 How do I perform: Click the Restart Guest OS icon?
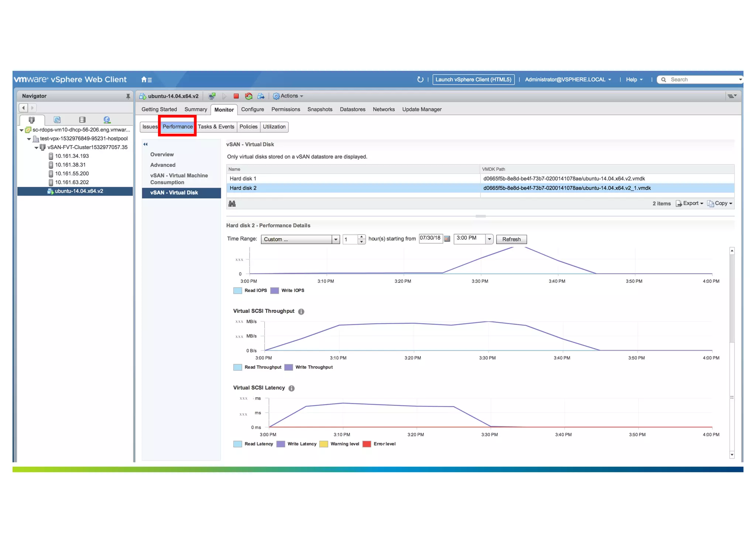tap(248, 96)
